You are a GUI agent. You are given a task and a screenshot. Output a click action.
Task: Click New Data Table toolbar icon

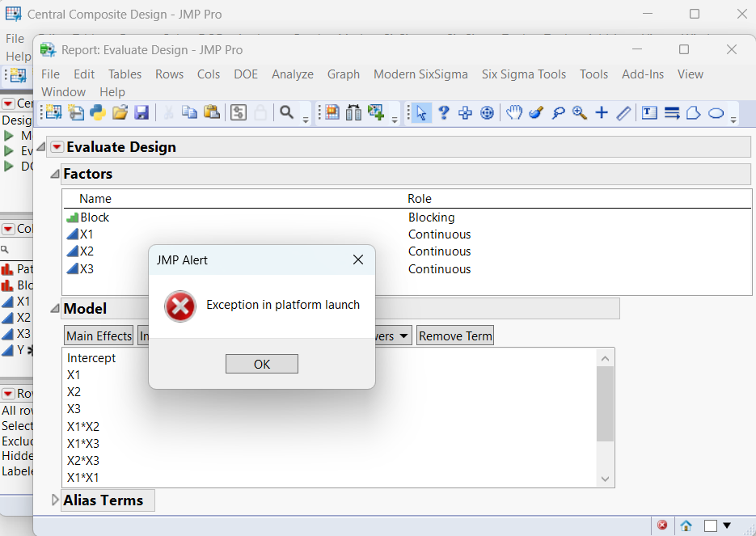click(53, 113)
